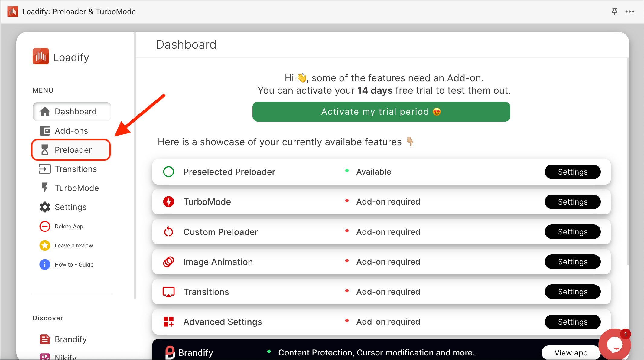Click the TurboMode lightning bolt icon
644x360 pixels.
[x=44, y=188]
